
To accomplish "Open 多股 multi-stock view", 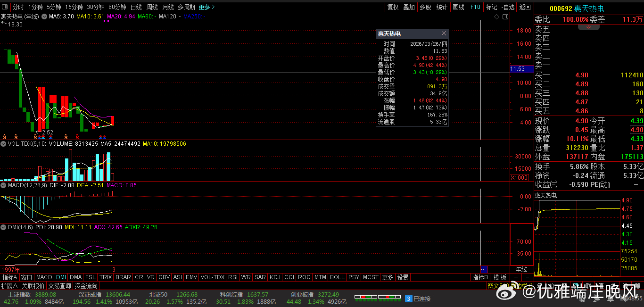I will click(425, 7).
